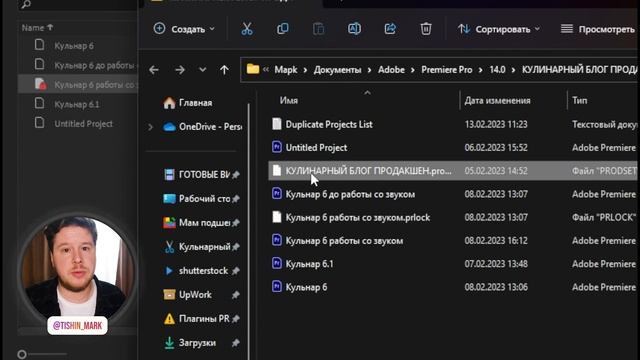Viewport: 640px width, 360px height.
Task: Go back with the left arrow
Action: [154, 70]
